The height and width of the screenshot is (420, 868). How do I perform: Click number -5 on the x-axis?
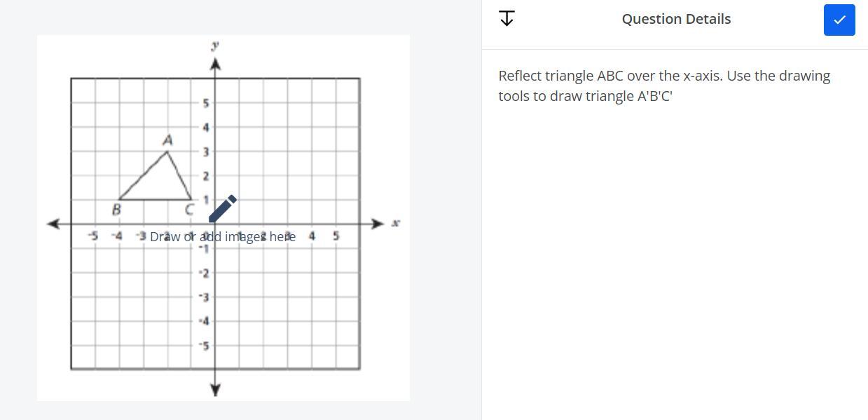pyautogui.click(x=93, y=236)
